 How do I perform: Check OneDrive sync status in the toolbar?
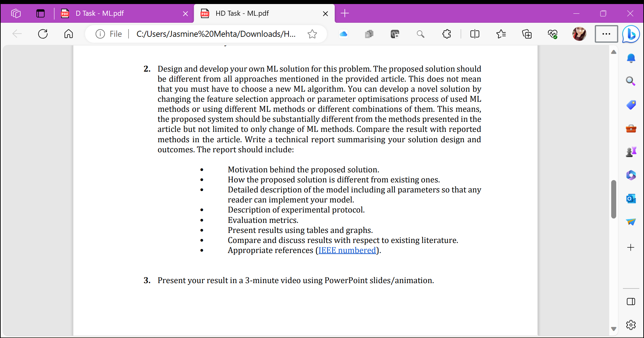click(x=343, y=34)
